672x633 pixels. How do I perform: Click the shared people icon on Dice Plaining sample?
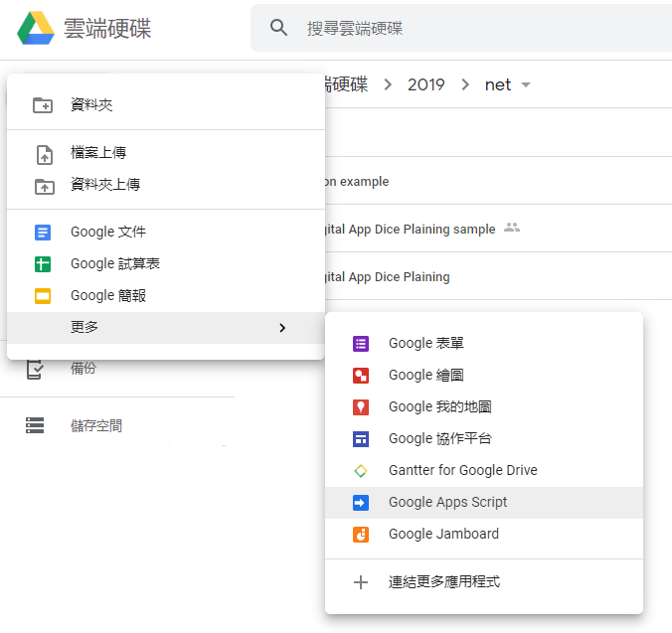click(512, 228)
